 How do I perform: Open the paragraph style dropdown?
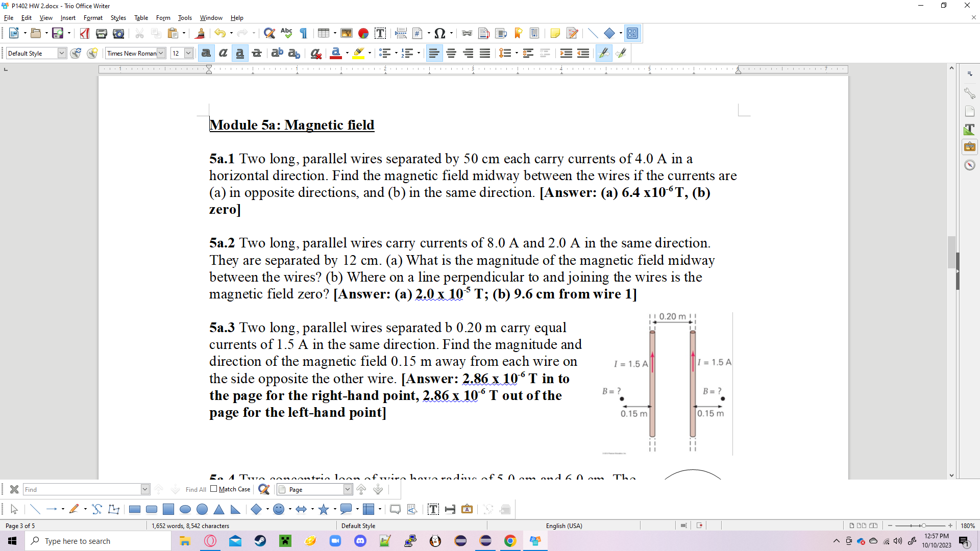point(61,53)
